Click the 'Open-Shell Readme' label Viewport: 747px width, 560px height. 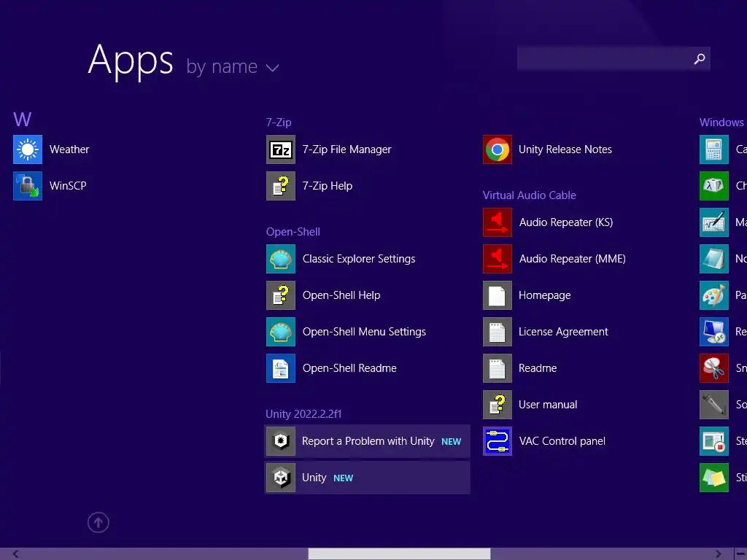[349, 368]
